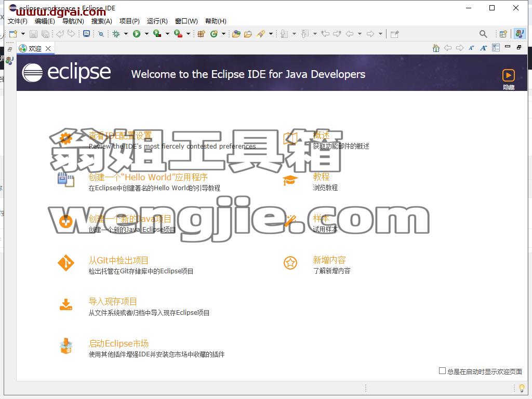Click the 隐藏 workbench button
Screen dimensions: 532x399
pos(509,79)
